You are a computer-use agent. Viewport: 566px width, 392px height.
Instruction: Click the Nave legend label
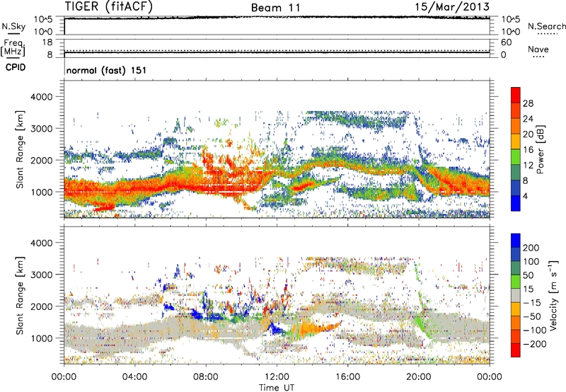[538, 50]
